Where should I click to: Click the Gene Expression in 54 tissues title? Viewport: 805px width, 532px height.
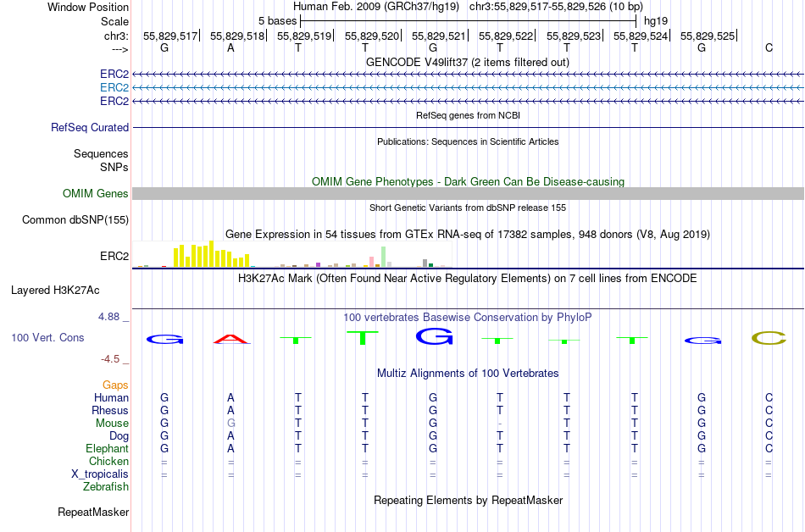click(468, 235)
